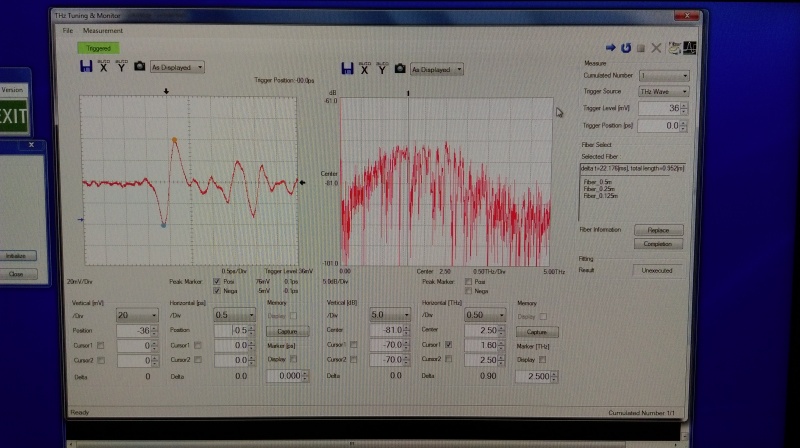Click the save icon above the spectrum plot
Image resolution: width=800 pixels, height=448 pixels.
coord(347,69)
